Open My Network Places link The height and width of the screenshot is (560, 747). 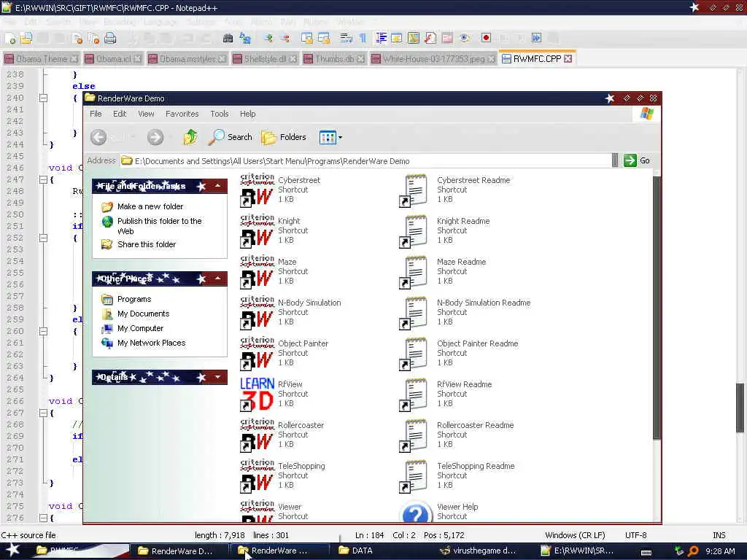click(x=152, y=343)
